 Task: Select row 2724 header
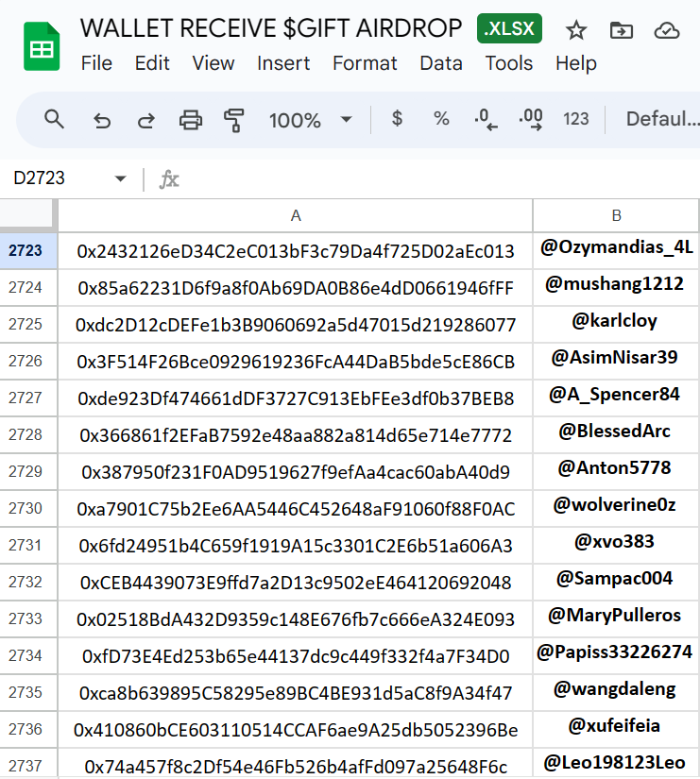point(29,288)
